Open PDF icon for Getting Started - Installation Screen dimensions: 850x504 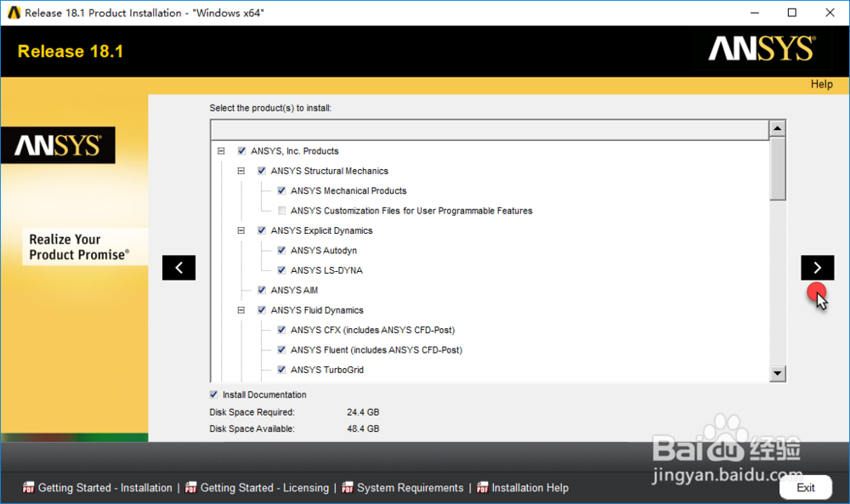click(x=28, y=488)
